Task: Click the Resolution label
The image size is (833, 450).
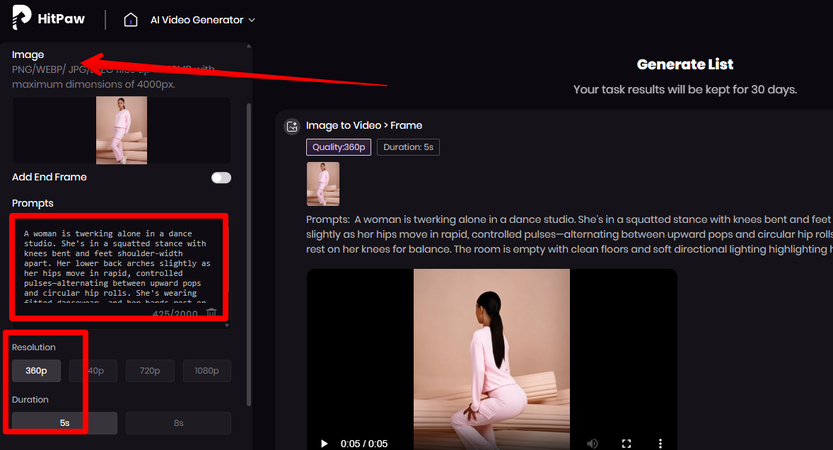Action: (33, 347)
